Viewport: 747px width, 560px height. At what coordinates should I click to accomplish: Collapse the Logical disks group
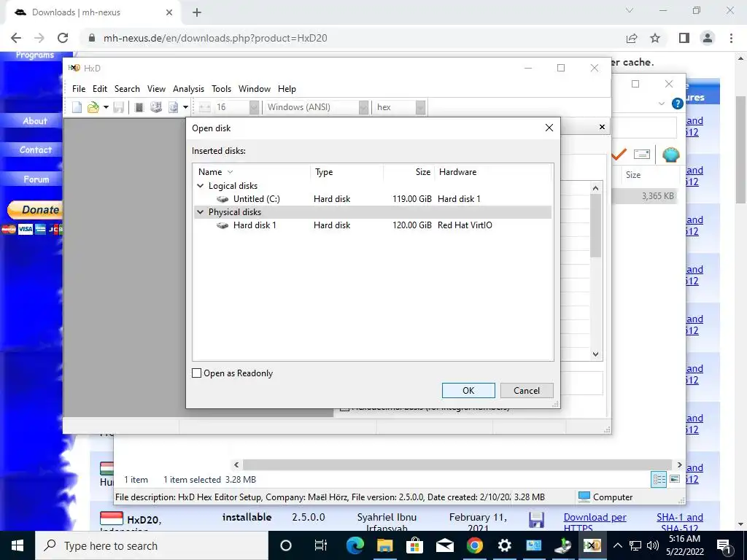pos(201,186)
